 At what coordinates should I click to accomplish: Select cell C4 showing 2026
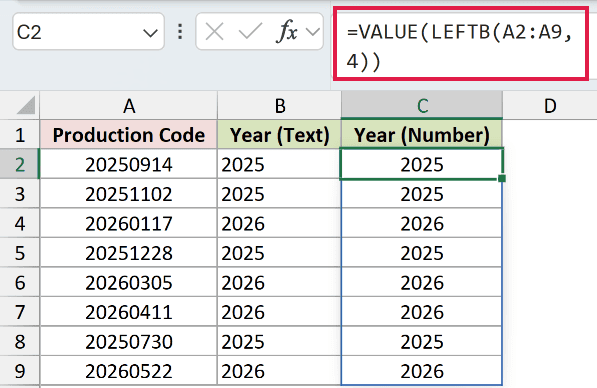(422, 224)
